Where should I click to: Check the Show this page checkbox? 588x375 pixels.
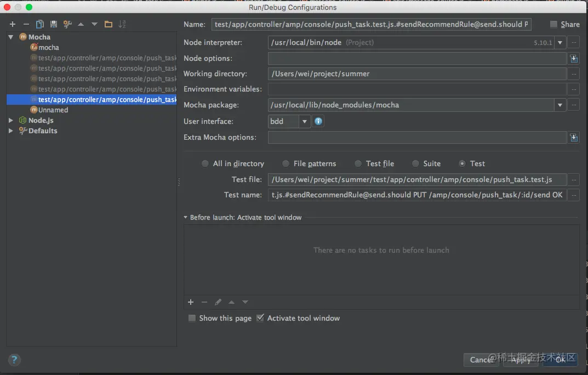pyautogui.click(x=192, y=319)
